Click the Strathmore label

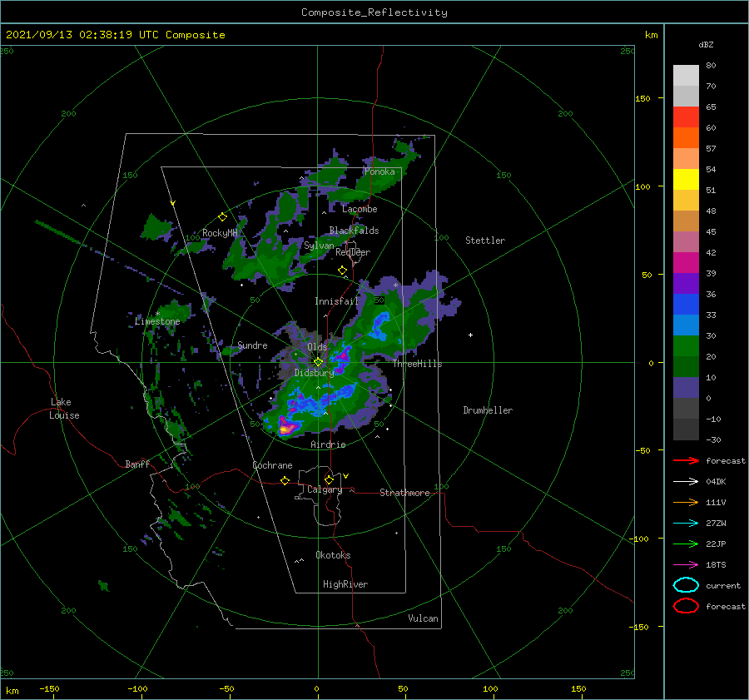coord(404,493)
